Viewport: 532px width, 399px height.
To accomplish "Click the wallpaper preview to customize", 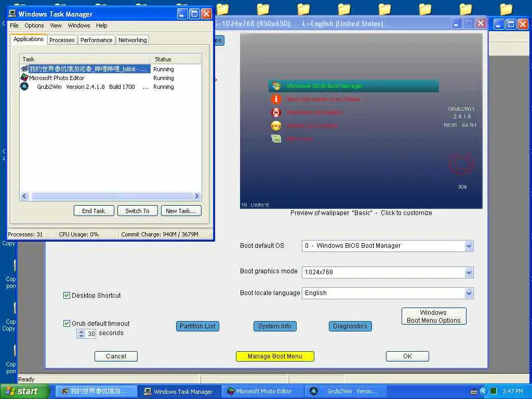I will (x=361, y=121).
